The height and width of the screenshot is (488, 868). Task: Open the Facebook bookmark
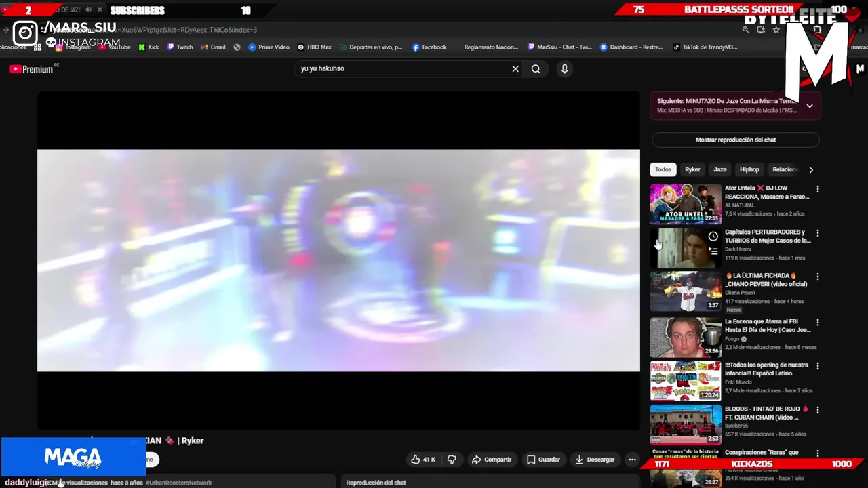click(x=429, y=47)
